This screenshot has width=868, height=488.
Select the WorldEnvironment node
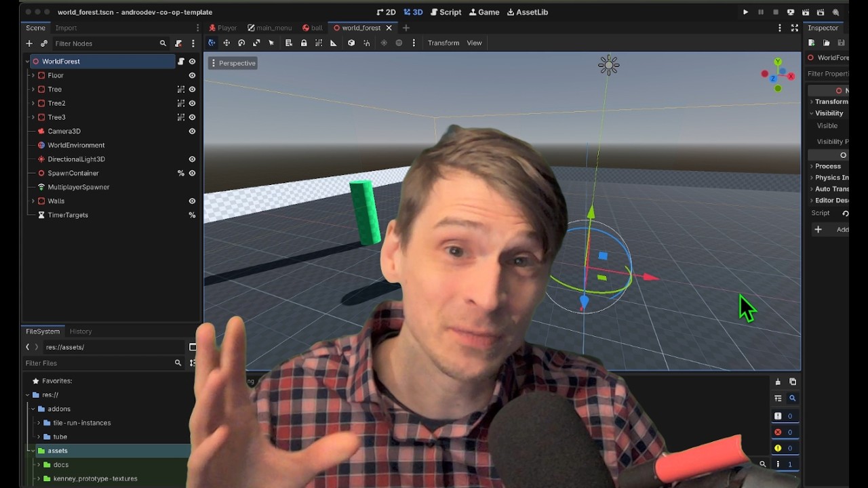[76, 145]
